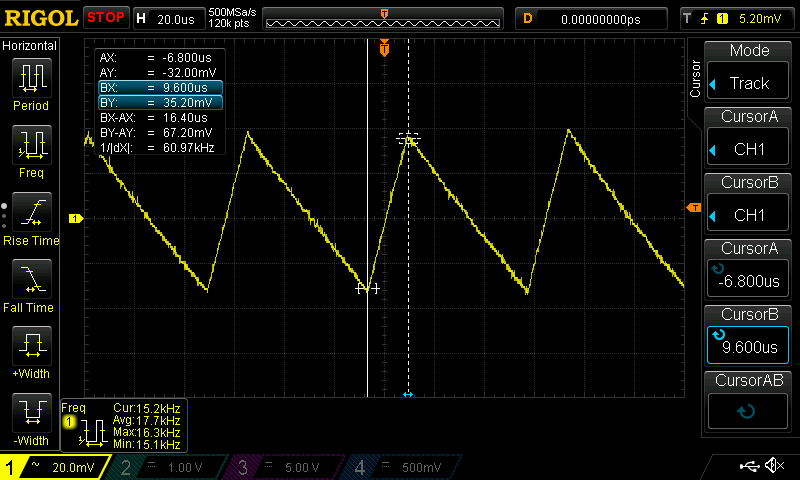Select the Rise Time measurement icon
The image size is (800, 480).
click(x=32, y=212)
